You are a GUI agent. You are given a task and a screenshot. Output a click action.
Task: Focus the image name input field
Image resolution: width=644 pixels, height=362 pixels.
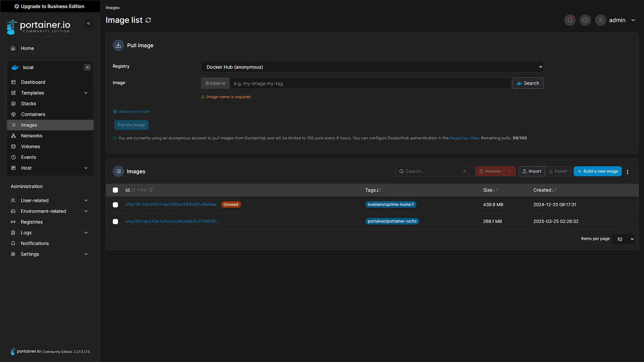(370, 83)
